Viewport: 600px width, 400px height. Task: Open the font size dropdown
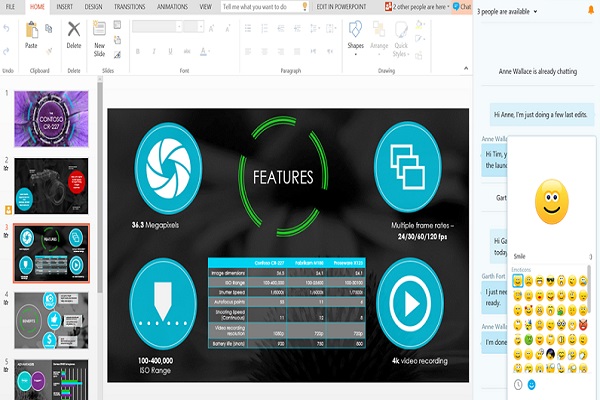point(201,26)
